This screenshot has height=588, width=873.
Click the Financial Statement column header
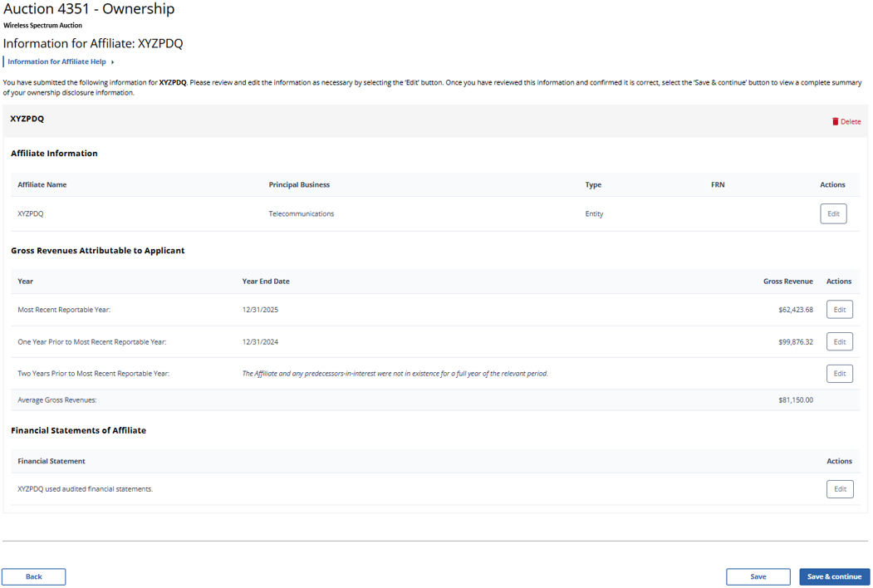51,461
